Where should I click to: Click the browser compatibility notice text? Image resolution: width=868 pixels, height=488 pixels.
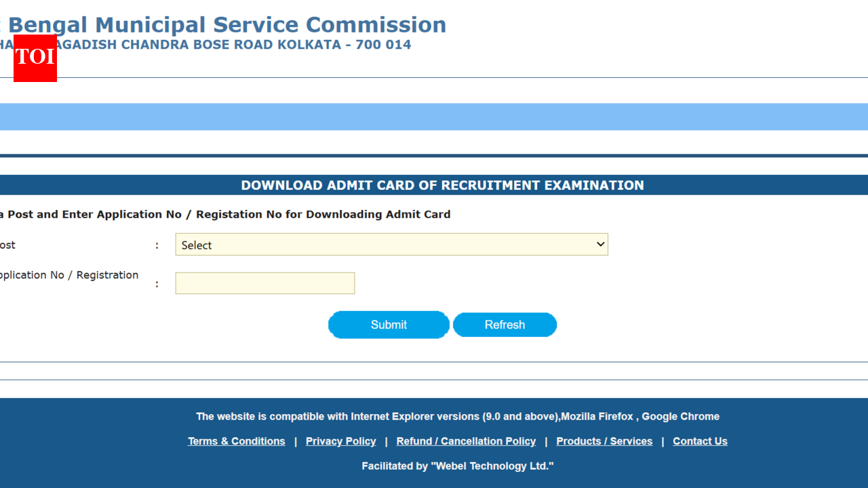[x=458, y=416]
